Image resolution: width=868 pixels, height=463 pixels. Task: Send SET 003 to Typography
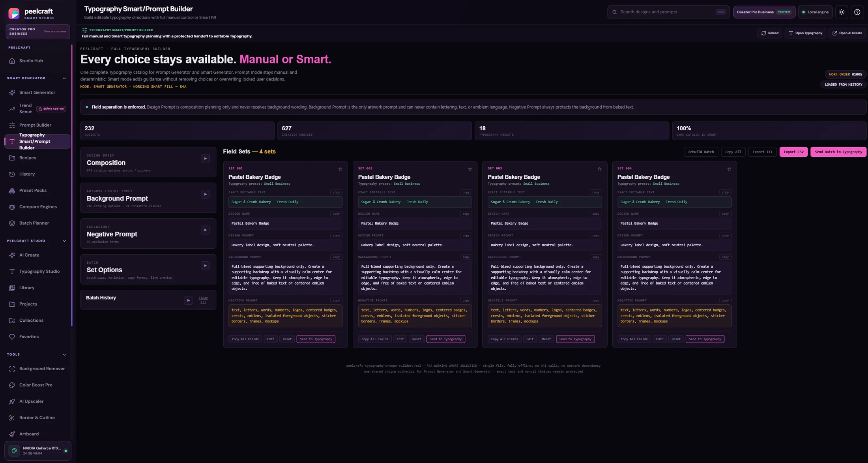click(x=575, y=339)
